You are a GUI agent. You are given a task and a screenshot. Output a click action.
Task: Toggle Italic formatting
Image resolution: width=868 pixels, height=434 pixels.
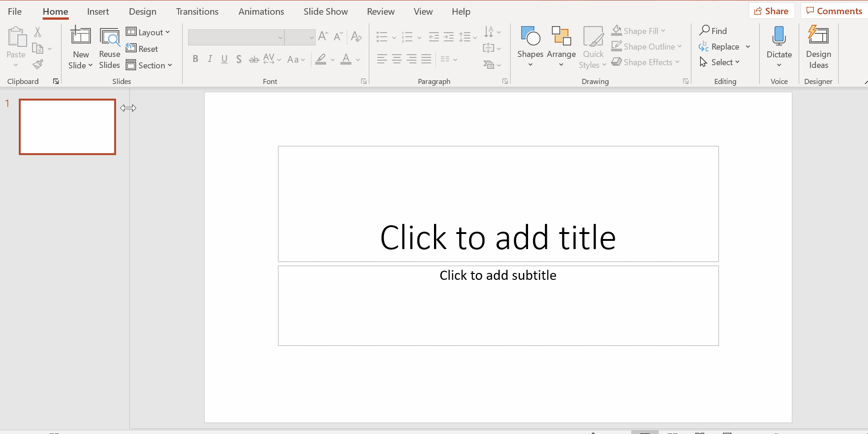coord(210,59)
